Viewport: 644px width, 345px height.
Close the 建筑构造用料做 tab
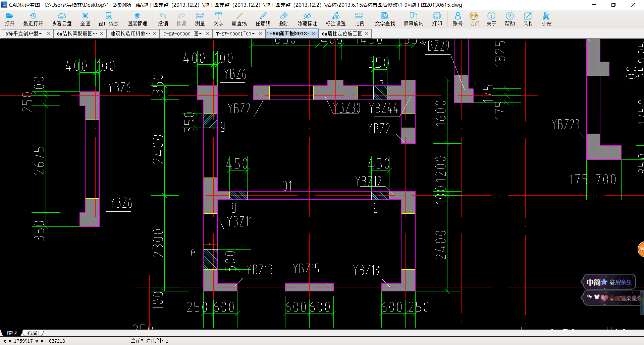click(x=155, y=33)
